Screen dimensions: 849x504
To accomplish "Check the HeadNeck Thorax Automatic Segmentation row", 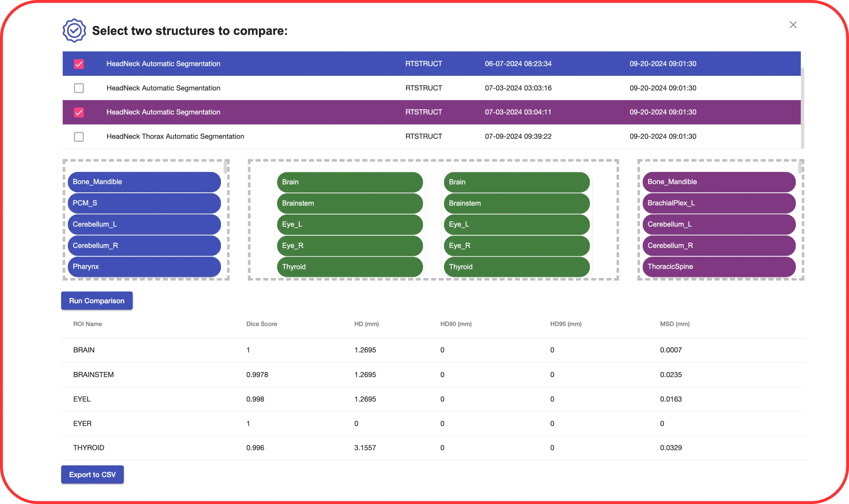I will click(x=79, y=137).
